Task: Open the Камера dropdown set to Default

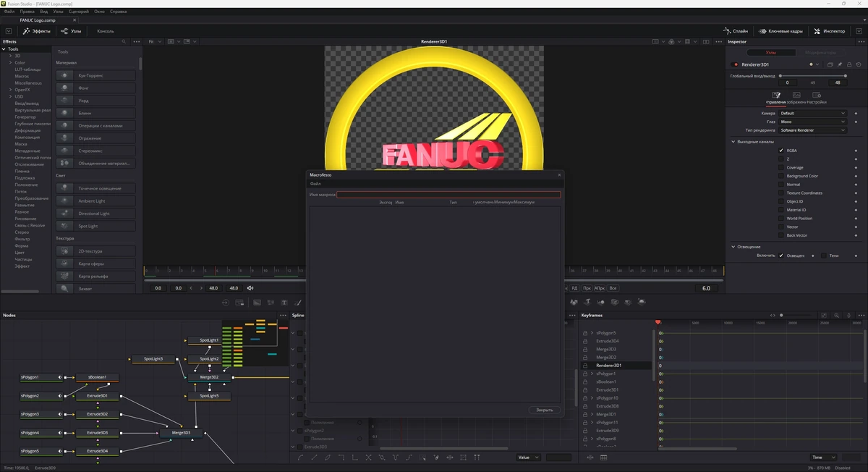Action: [812, 114]
